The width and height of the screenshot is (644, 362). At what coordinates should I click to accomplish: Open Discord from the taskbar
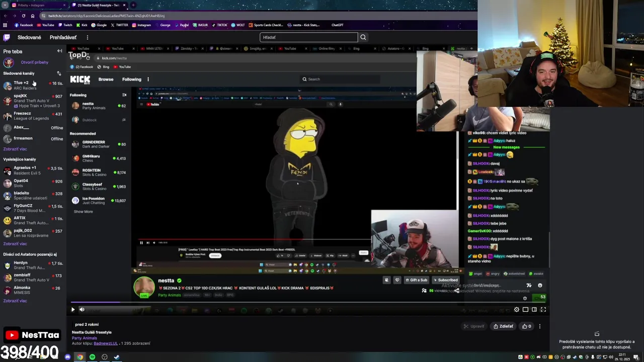pos(68,357)
